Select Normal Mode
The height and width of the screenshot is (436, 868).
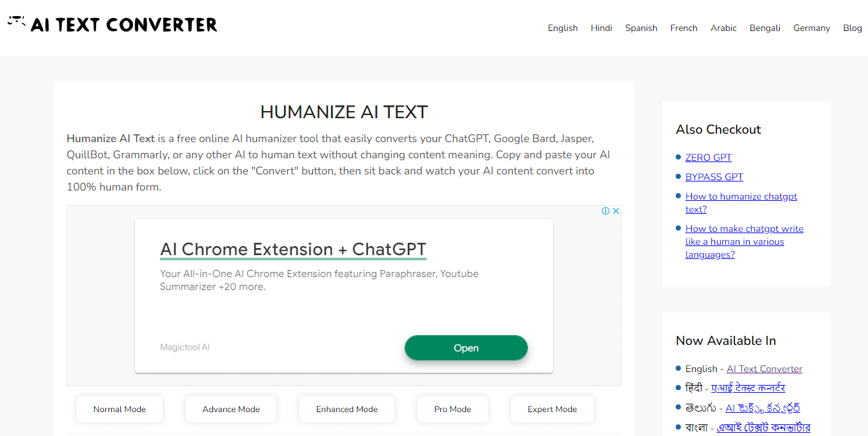click(119, 409)
